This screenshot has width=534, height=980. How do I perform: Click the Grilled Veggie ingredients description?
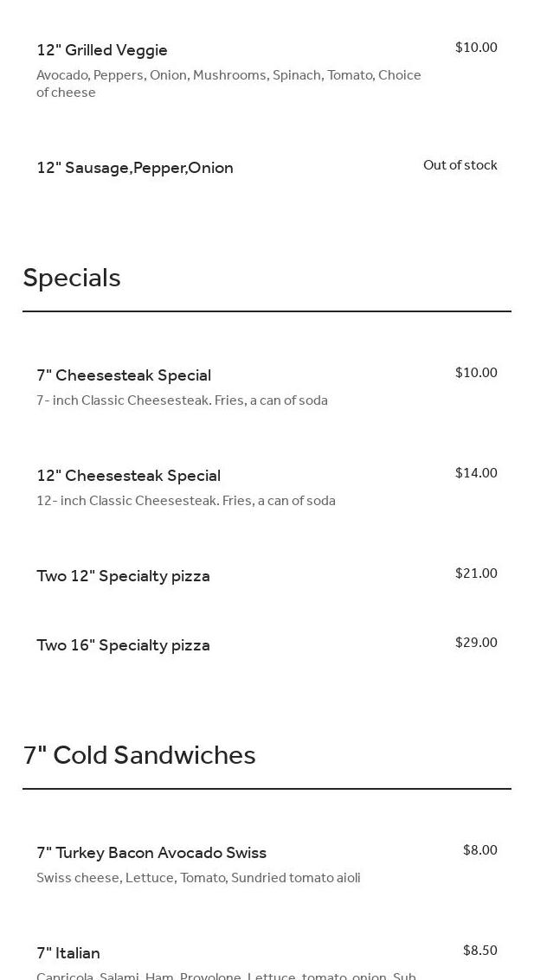[228, 84]
